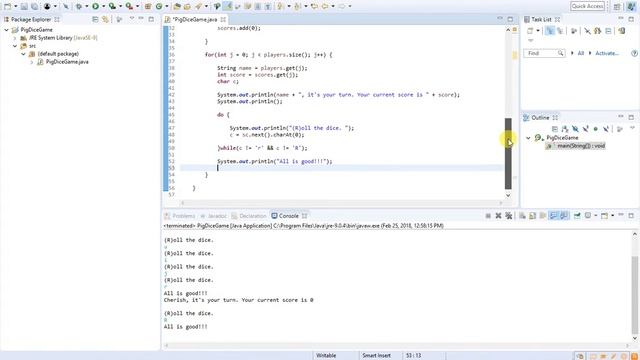Image resolution: width=640 pixels, height=360 pixels.
Task: Open dropdown next to New file icon
Action: coord(15,6)
